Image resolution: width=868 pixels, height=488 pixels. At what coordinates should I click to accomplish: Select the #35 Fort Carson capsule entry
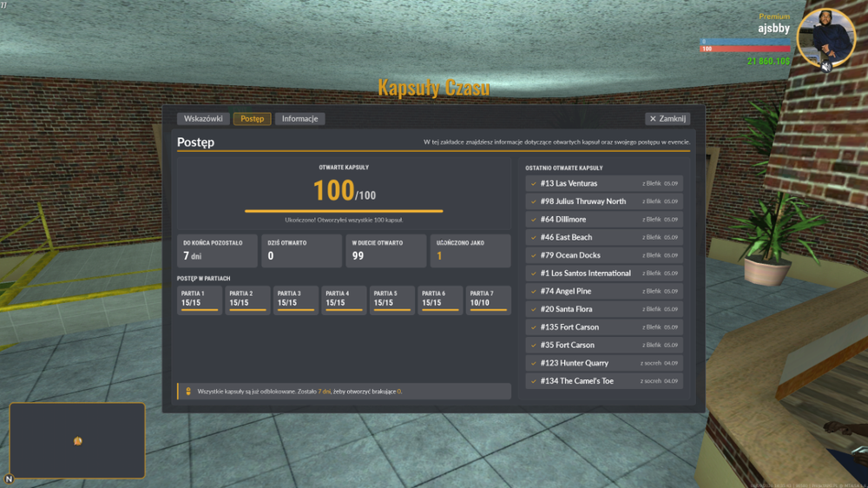tap(604, 345)
